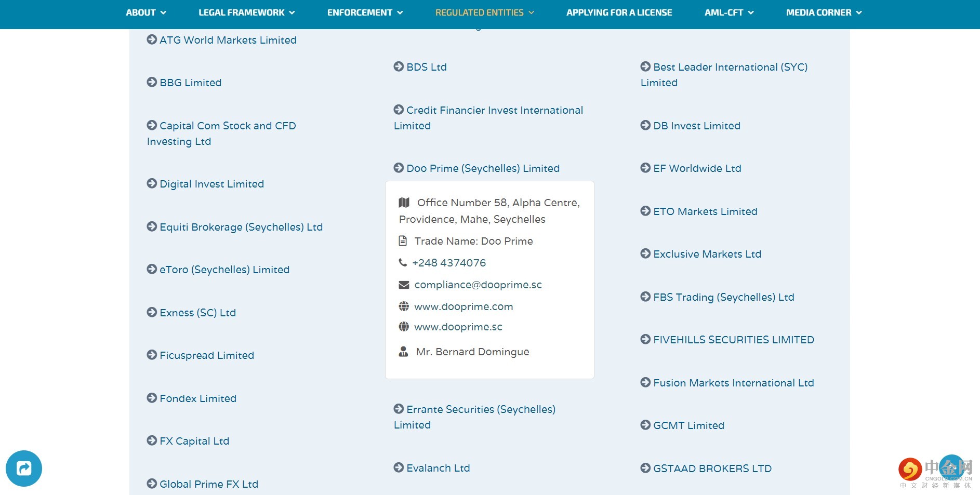Collapse Doo Prime (Seychelles) Limited details
Viewport: 980px width, 495px height.
[x=483, y=168]
